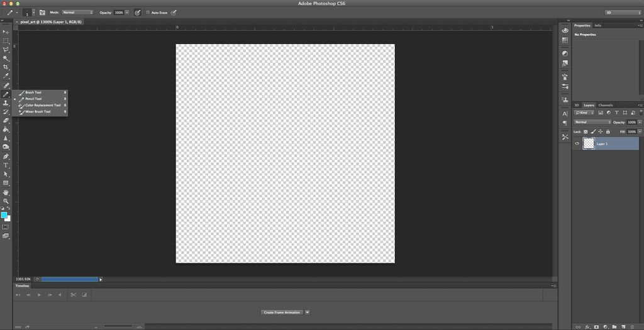Open the Tool Preset picker arrow
Image resolution: width=644 pixels, height=330 pixels.
(16, 13)
